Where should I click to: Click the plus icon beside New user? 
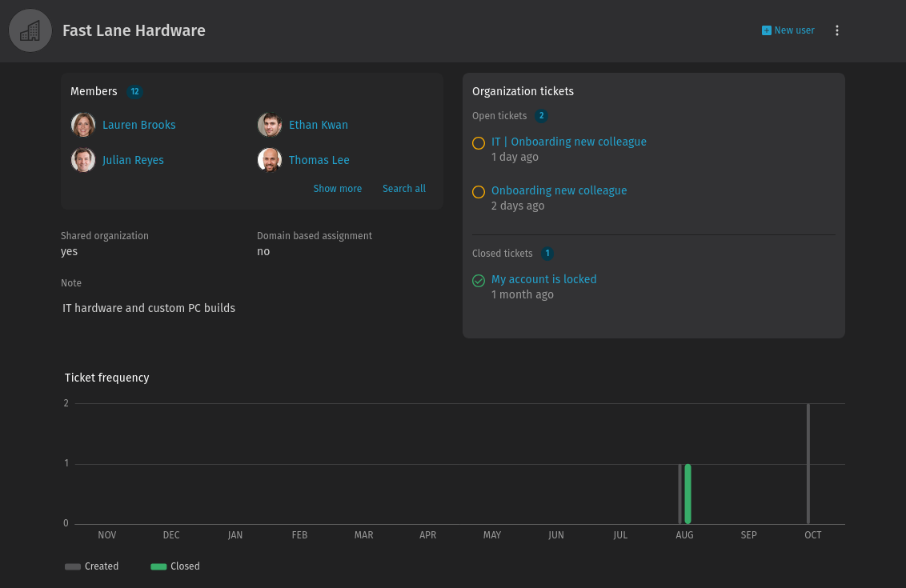point(766,30)
